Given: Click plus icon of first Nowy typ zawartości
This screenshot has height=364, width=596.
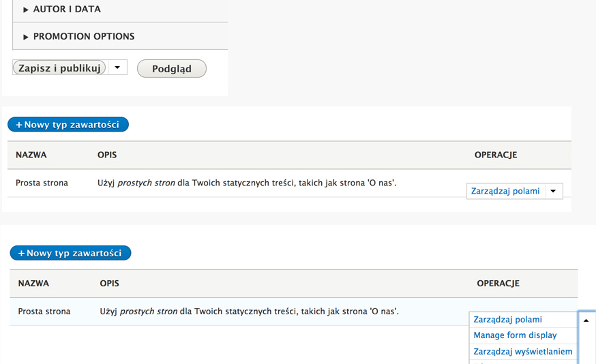Looking at the screenshot, I should pyautogui.click(x=19, y=125).
